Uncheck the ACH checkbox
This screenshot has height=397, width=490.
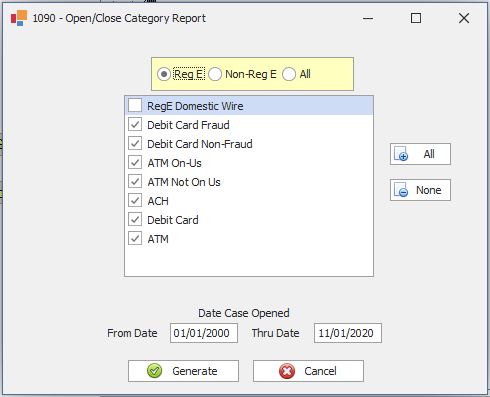135,200
